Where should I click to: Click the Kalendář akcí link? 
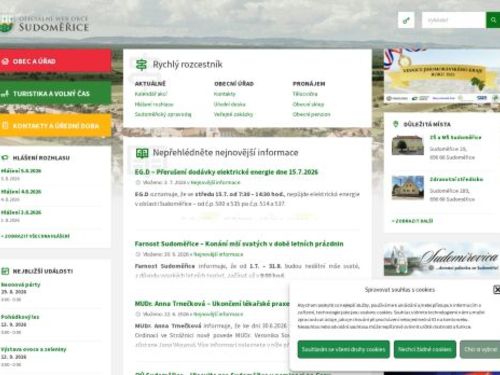pos(151,94)
